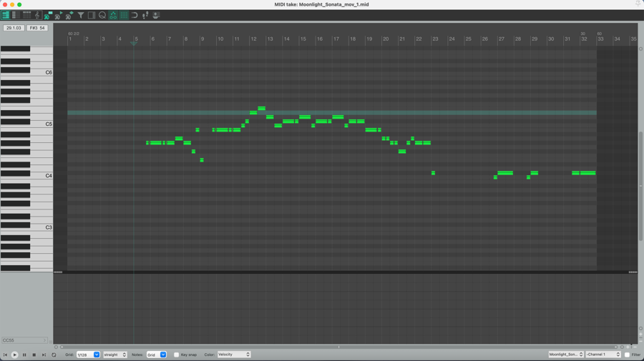
Task: Expand the CC55 lane selector
Action: pyautogui.click(x=24, y=340)
